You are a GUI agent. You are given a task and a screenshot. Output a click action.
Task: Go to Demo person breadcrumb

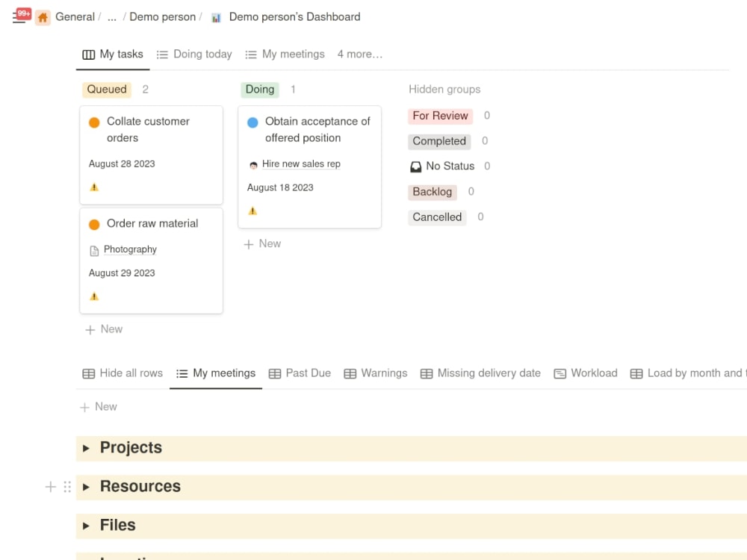(162, 16)
